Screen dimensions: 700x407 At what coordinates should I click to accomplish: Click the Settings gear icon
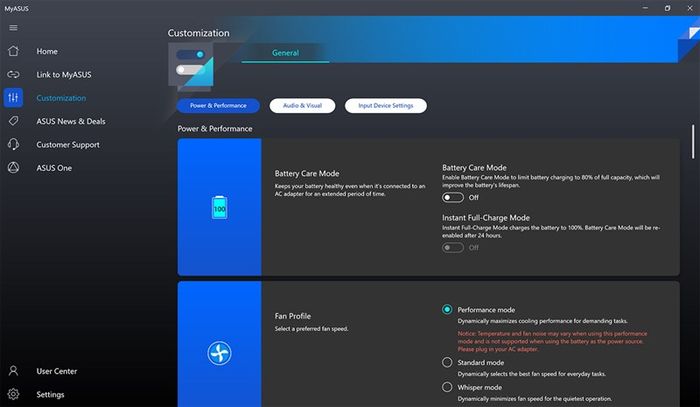click(x=13, y=394)
